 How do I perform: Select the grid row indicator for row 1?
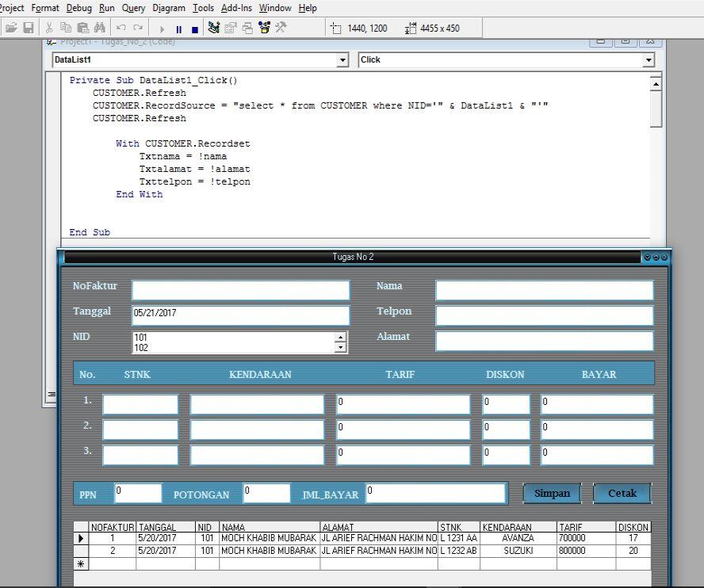point(81,538)
